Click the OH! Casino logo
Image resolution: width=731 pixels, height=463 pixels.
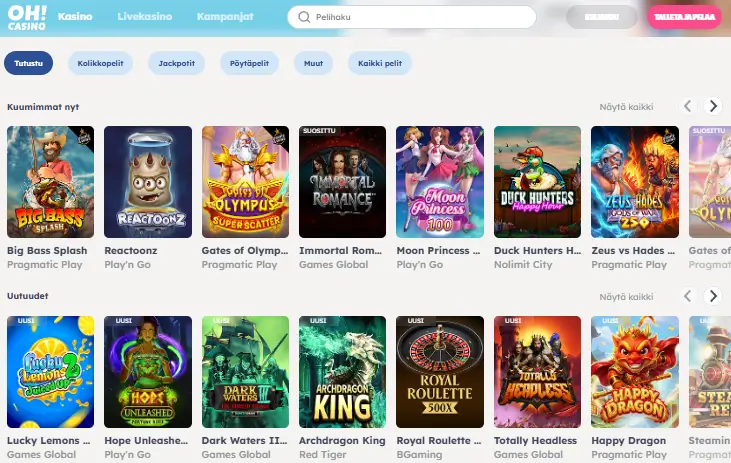(27, 18)
